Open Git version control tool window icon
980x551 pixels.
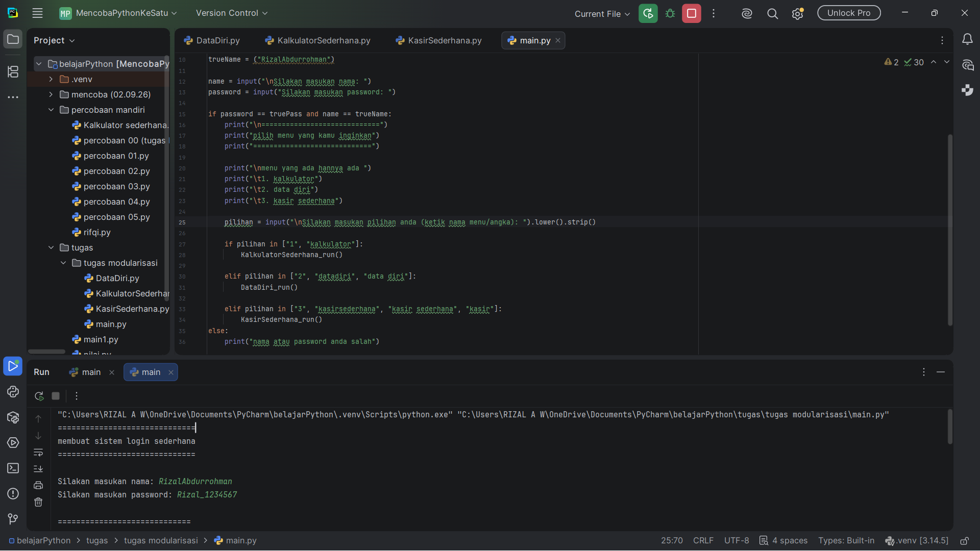(13, 519)
